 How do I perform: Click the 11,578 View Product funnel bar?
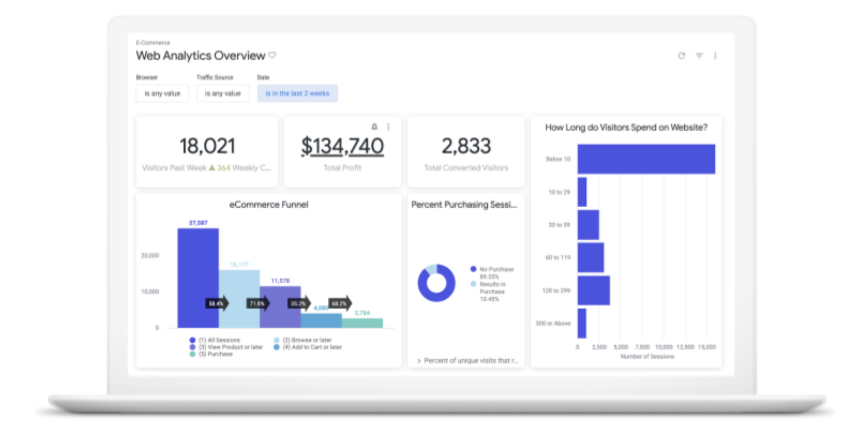(280, 307)
